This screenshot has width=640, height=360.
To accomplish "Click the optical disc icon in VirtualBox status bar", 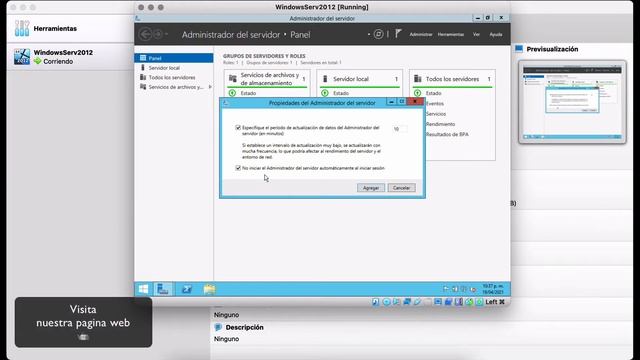I will point(386,302).
